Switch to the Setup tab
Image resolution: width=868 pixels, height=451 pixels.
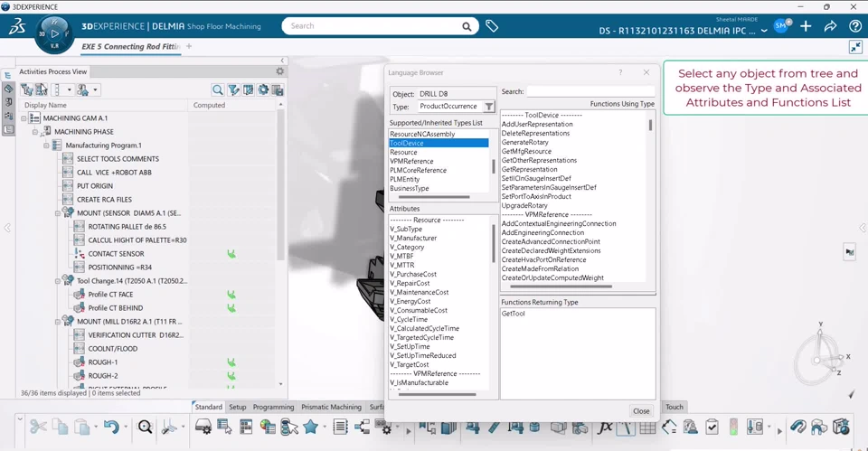(x=238, y=407)
